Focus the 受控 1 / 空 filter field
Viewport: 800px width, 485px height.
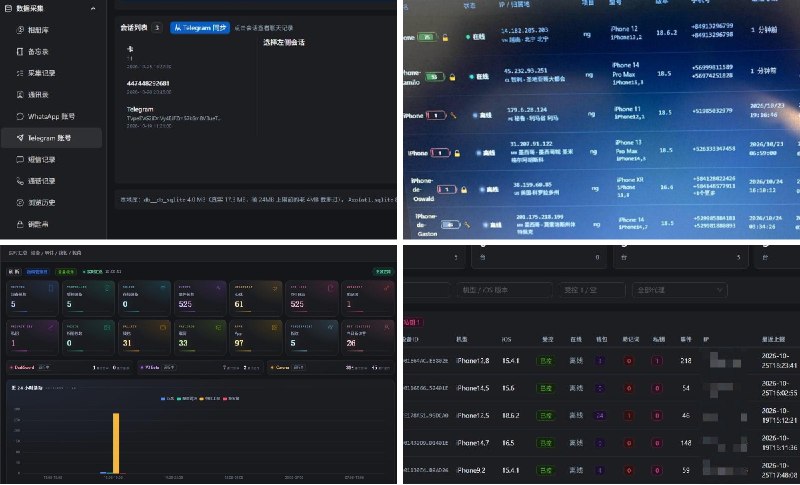click(x=592, y=290)
